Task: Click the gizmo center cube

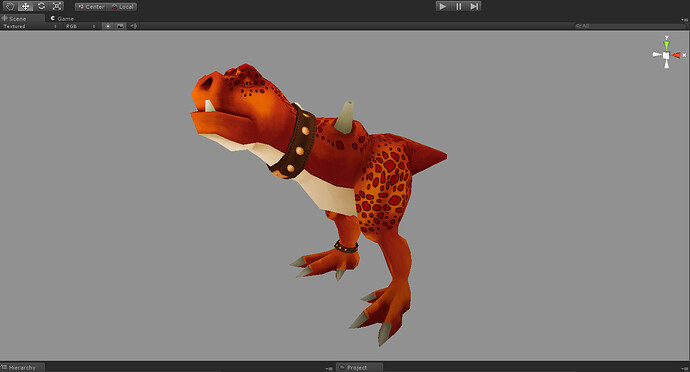Action: [666, 55]
